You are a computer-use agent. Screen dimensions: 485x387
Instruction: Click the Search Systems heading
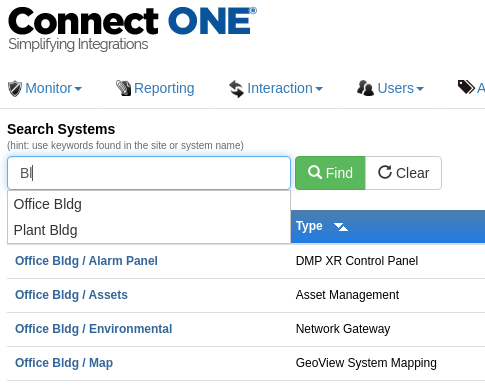click(x=61, y=129)
